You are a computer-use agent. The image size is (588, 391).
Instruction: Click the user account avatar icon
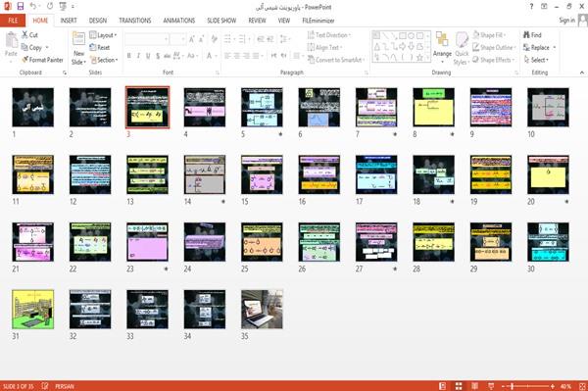(583, 21)
